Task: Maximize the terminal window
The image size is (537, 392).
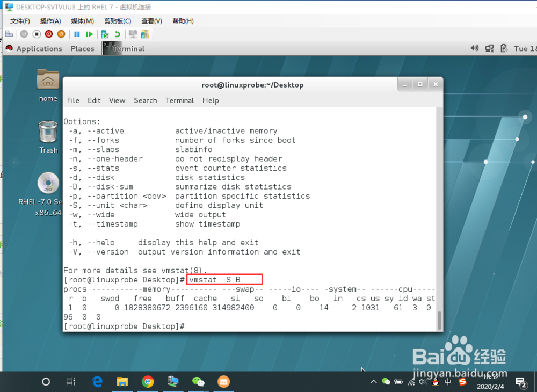Action: point(420,84)
